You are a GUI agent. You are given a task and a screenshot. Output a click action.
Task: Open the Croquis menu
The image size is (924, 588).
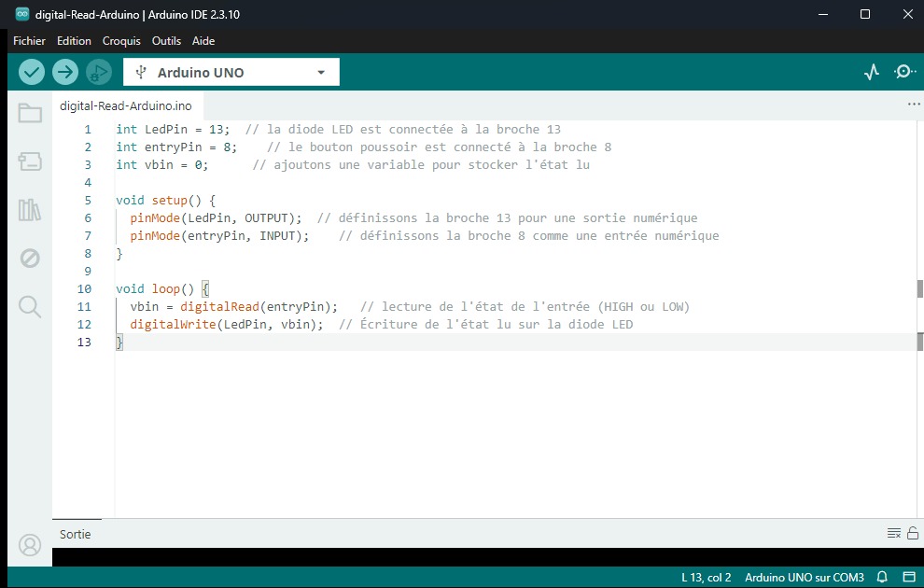pyautogui.click(x=121, y=41)
